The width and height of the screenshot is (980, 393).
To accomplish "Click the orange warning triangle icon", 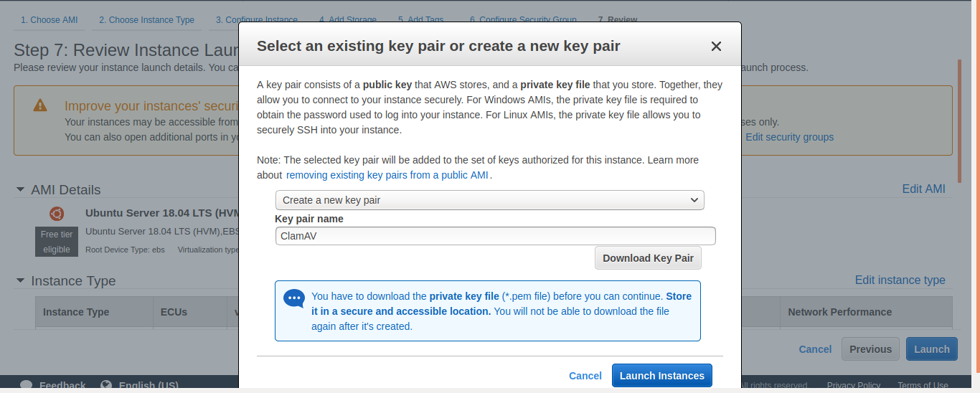I will [x=40, y=105].
